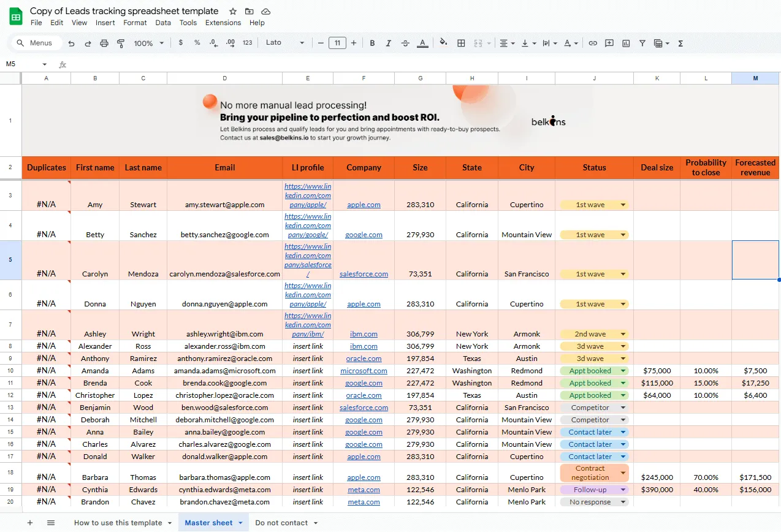
Task: Click the document title text
Action: point(124,11)
